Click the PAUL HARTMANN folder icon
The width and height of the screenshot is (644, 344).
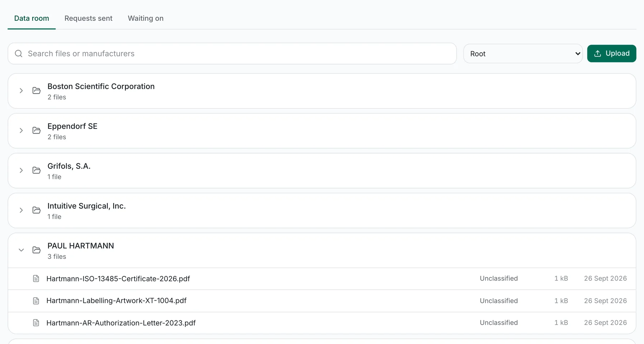[x=36, y=250]
